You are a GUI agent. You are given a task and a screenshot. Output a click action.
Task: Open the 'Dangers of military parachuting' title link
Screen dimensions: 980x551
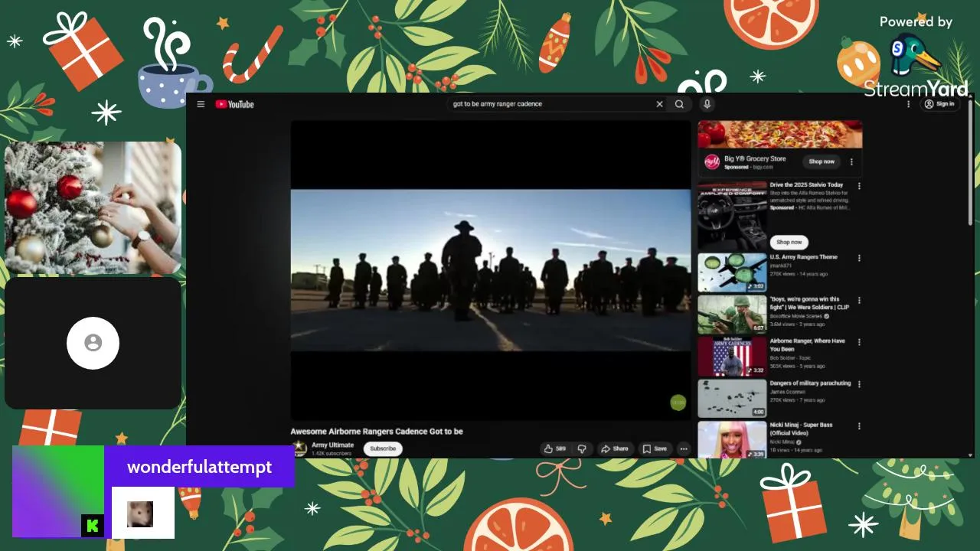tap(810, 383)
